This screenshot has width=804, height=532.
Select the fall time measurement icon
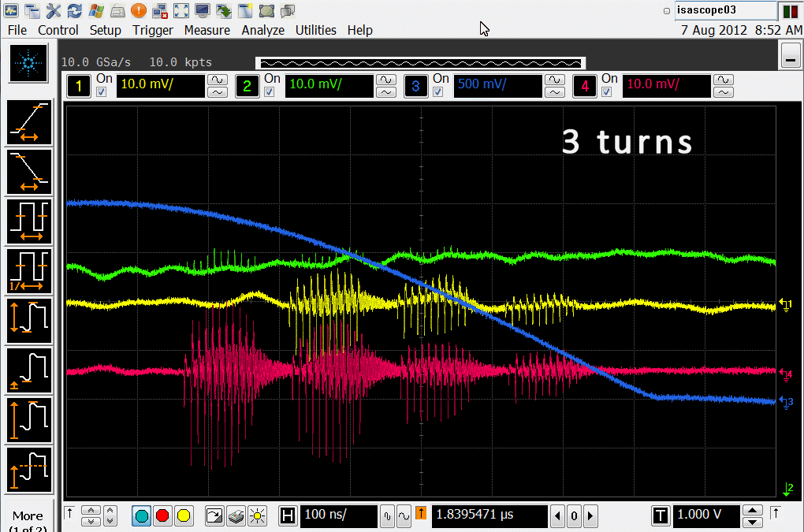[x=29, y=172]
